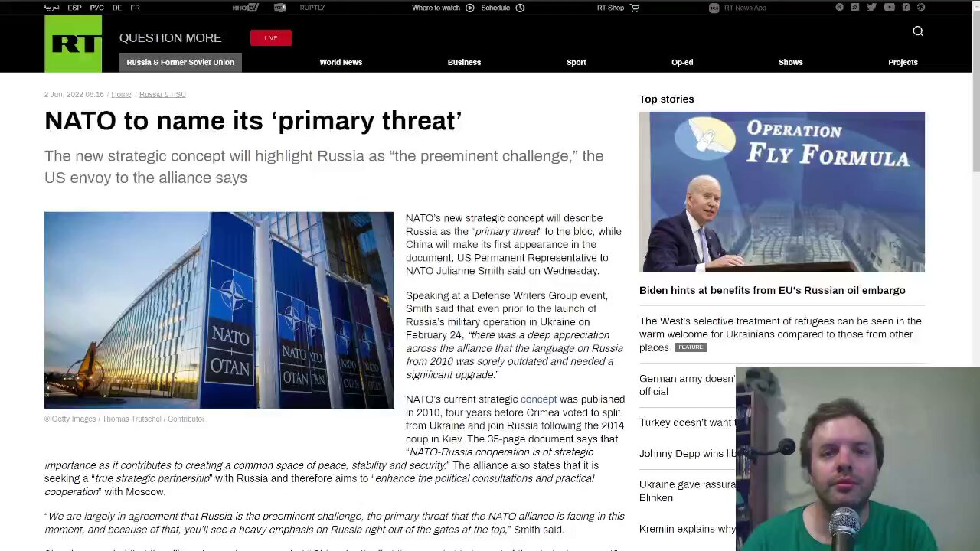This screenshot has height=551, width=980.
Task: Click the green RT logo
Action: [x=73, y=44]
